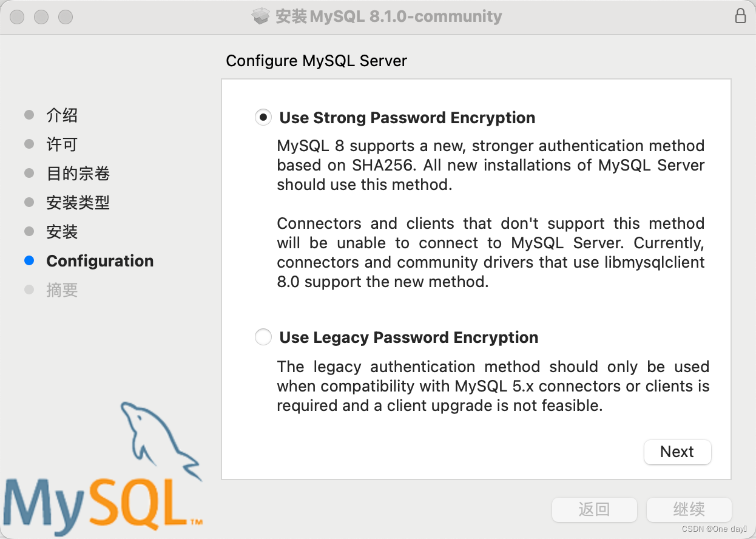This screenshot has width=756, height=539.
Task: Click the Configure MySQL Server heading
Action: (316, 61)
